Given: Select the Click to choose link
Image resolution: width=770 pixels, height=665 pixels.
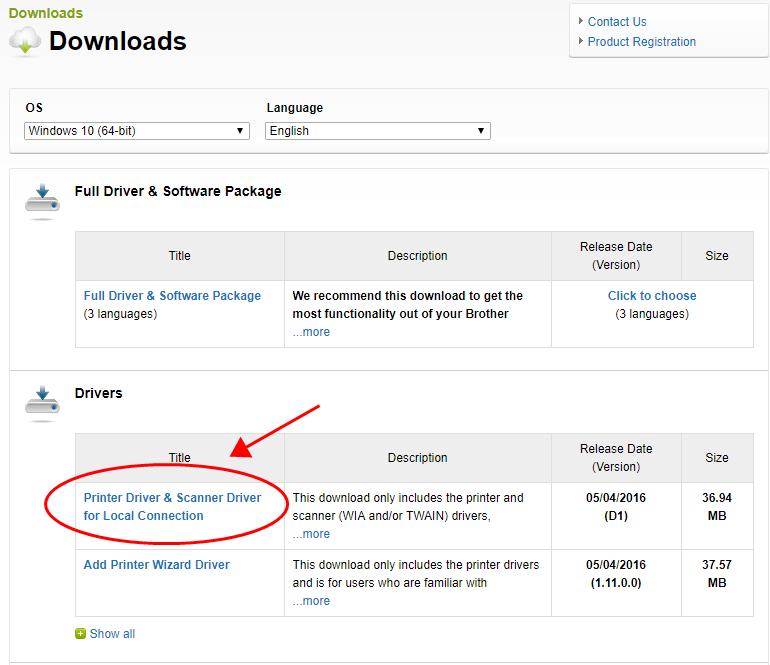Looking at the screenshot, I should point(652,296).
